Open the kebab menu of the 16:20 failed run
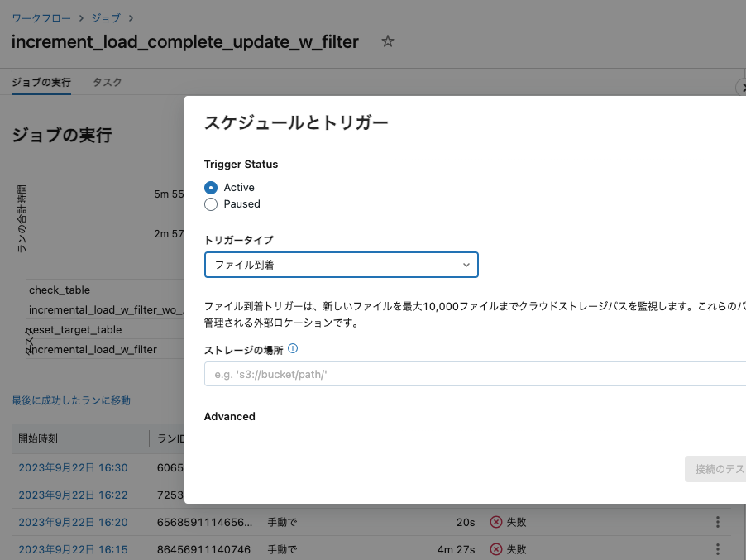 click(x=717, y=522)
